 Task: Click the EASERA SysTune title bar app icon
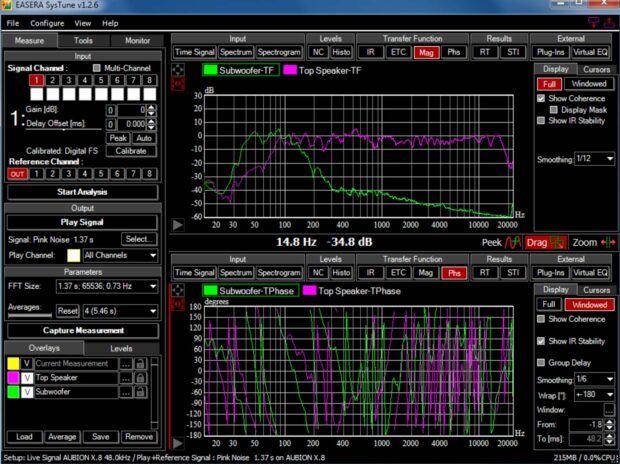pos(7,5)
